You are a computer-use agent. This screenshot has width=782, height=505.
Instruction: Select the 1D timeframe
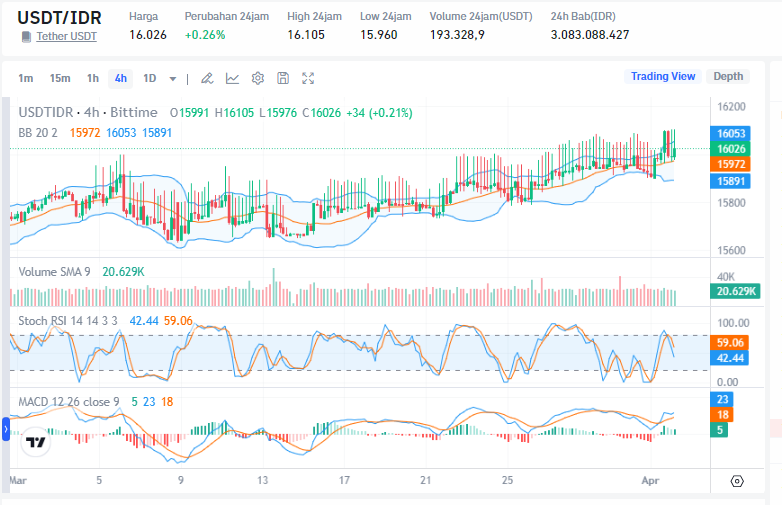tap(150, 78)
